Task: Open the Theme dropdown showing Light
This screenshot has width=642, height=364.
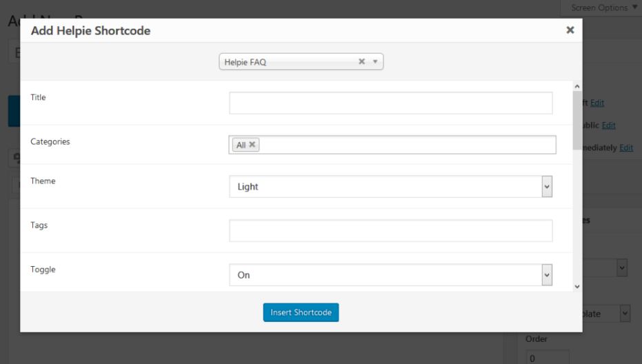Action: [390, 187]
